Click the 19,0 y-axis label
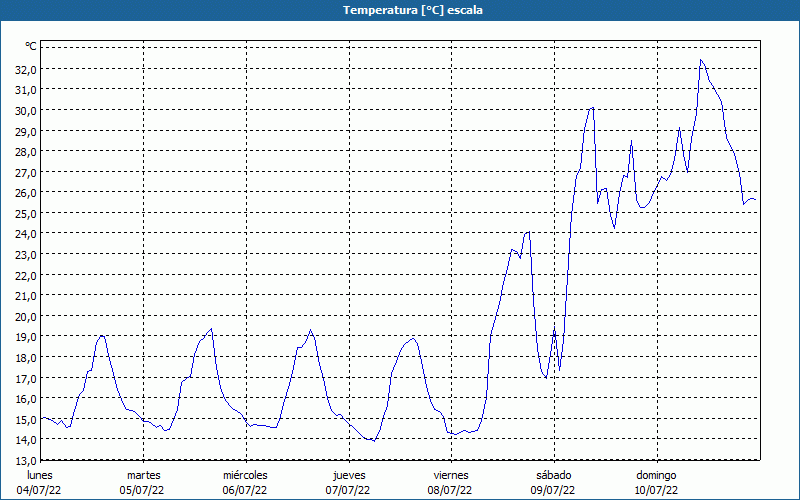Viewport: 800px width, 500px height. pos(26,337)
